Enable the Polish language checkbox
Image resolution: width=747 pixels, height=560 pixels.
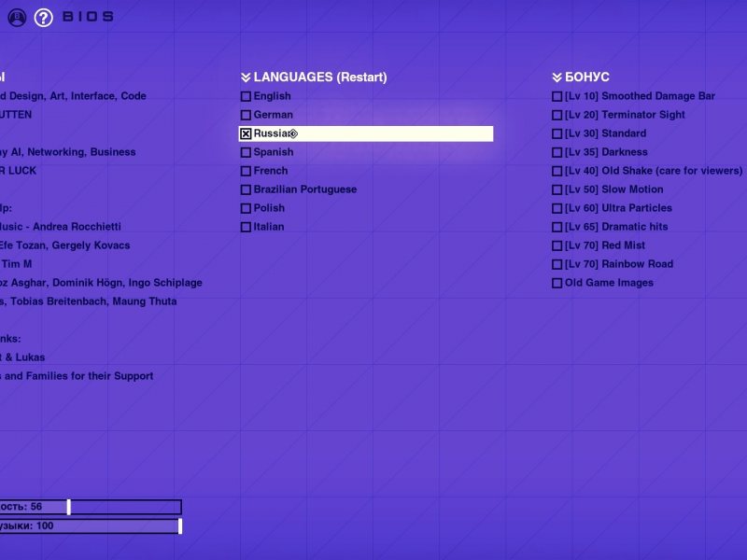(246, 208)
